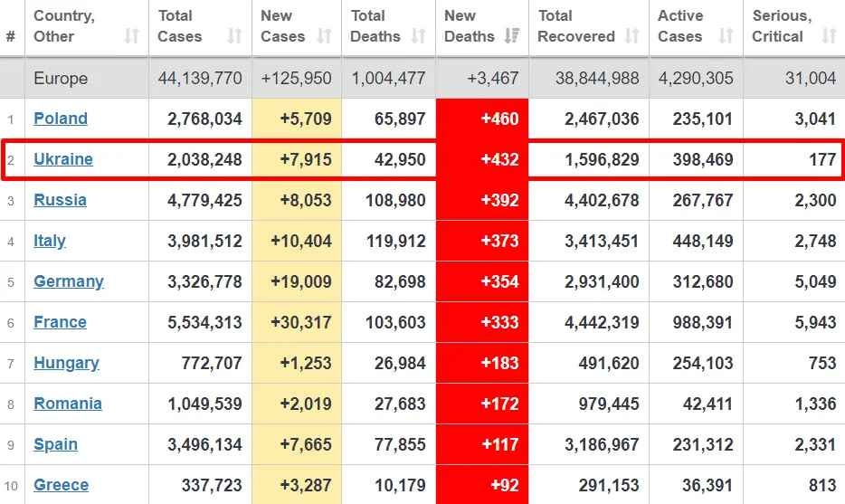Sort by Total Cases arrows icon
The image size is (845, 504).
(x=234, y=36)
